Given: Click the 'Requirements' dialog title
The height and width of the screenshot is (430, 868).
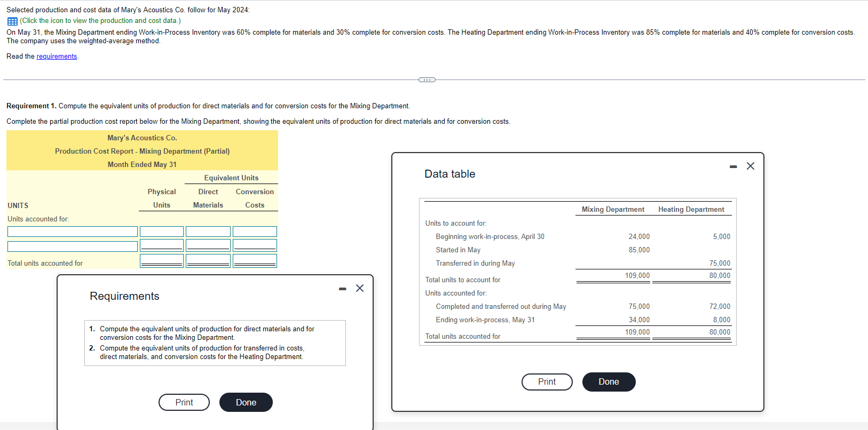Looking at the screenshot, I should (x=124, y=296).
